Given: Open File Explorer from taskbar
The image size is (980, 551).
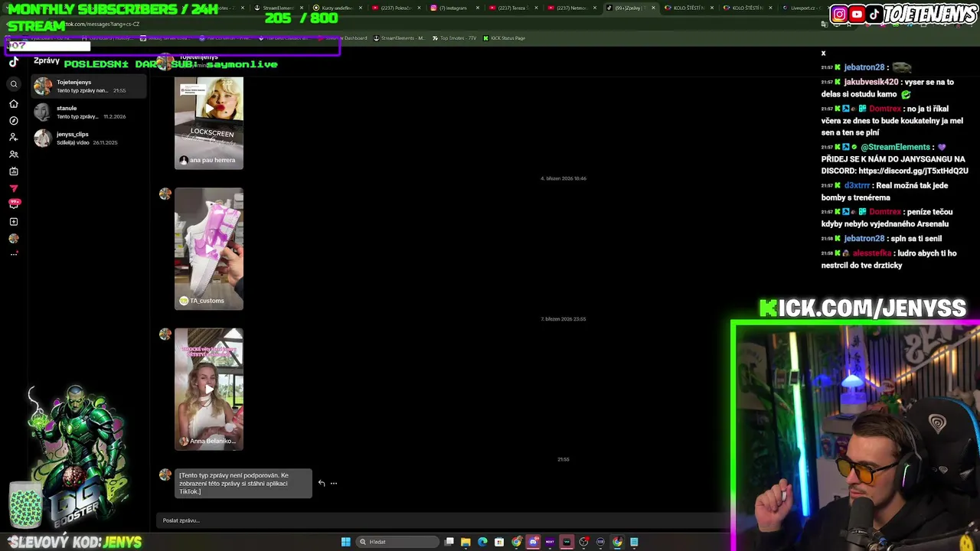Looking at the screenshot, I should [465, 542].
